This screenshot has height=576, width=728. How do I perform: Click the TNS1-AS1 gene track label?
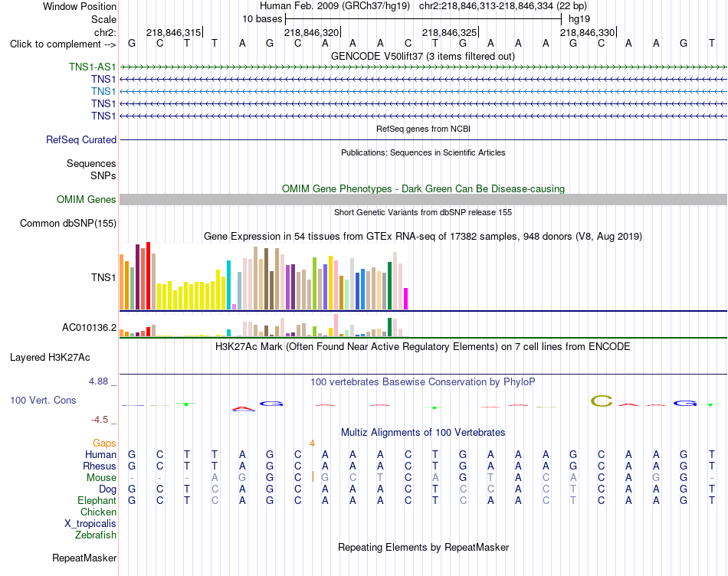[93, 67]
